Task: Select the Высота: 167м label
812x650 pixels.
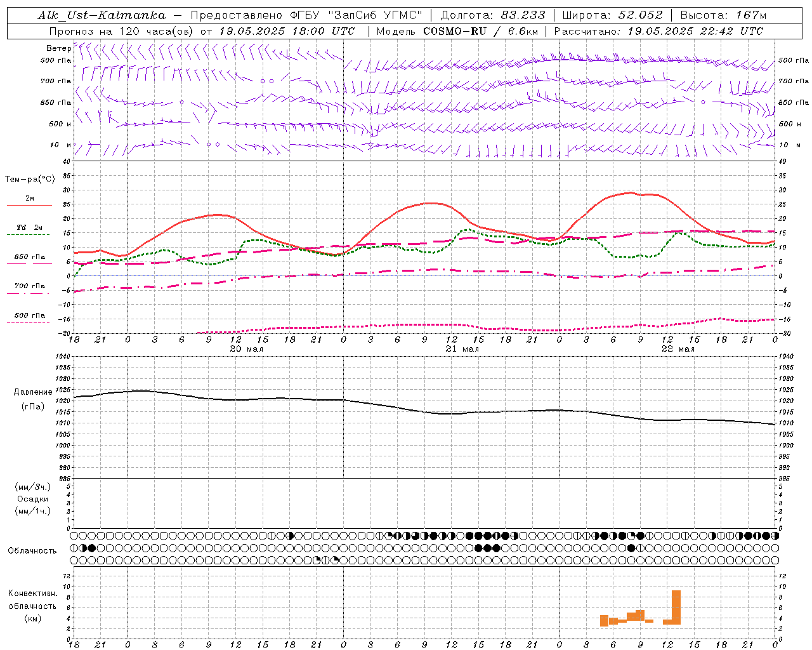Action: coord(723,15)
